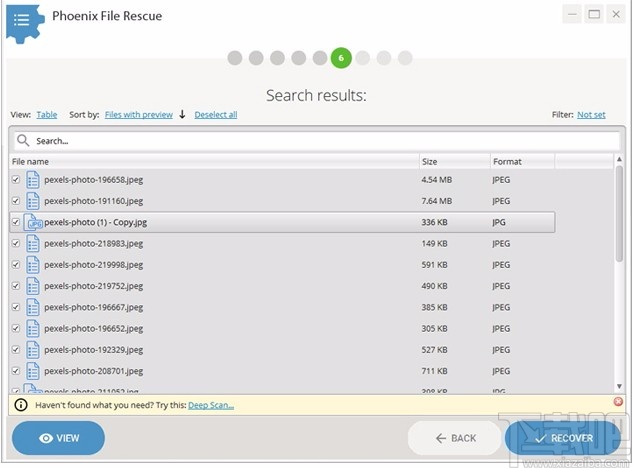This screenshot has width=633, height=468.
Task: Click the info icon in the Deep Scan notice
Action: (x=21, y=405)
